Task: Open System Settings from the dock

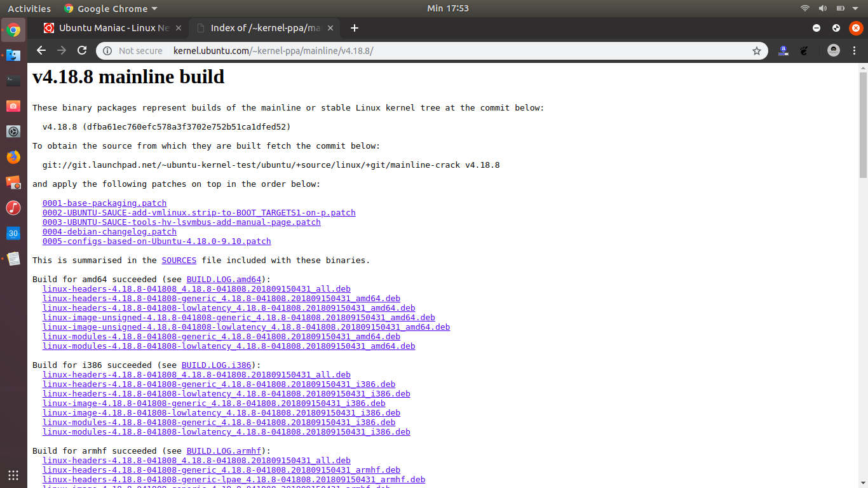Action: click(x=13, y=132)
